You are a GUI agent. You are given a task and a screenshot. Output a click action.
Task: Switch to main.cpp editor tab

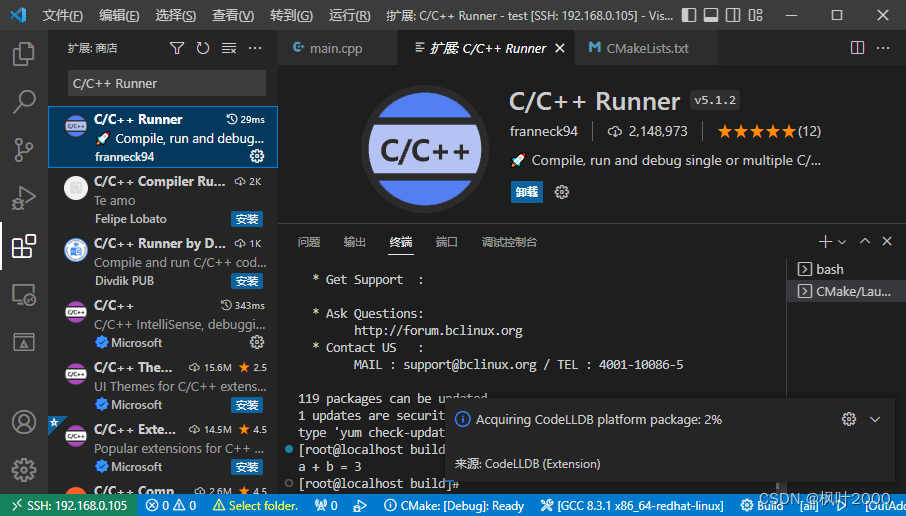pos(337,48)
